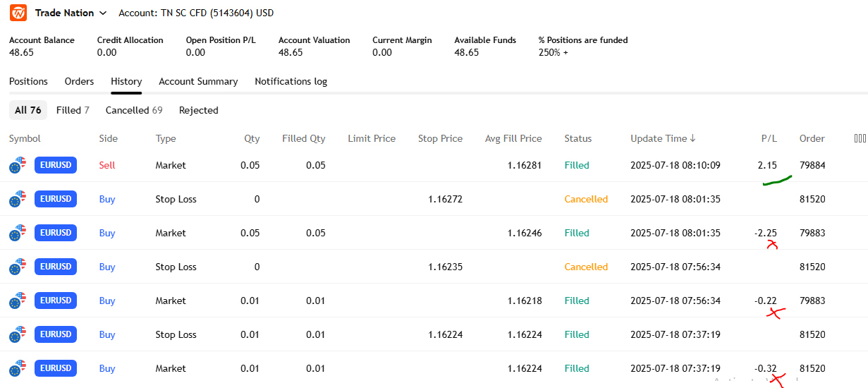Click the EURUSD badge on order 79884 Sell row

pyautogui.click(x=56, y=165)
